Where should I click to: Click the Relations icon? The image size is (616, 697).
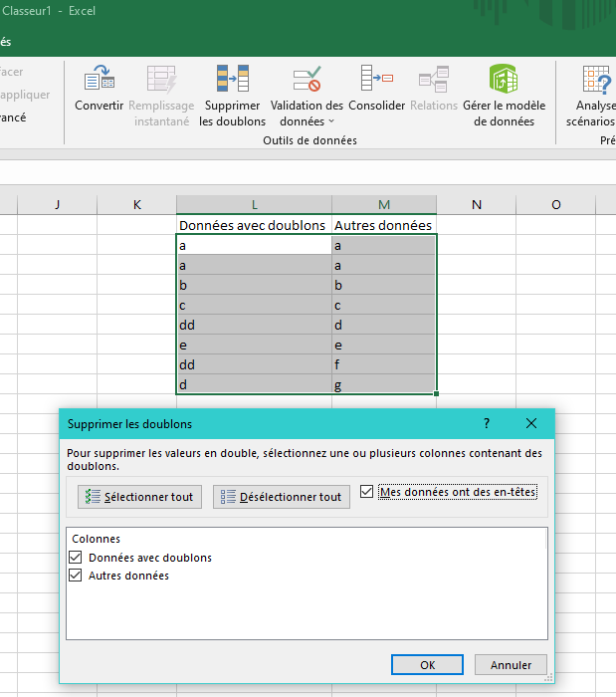point(434,79)
